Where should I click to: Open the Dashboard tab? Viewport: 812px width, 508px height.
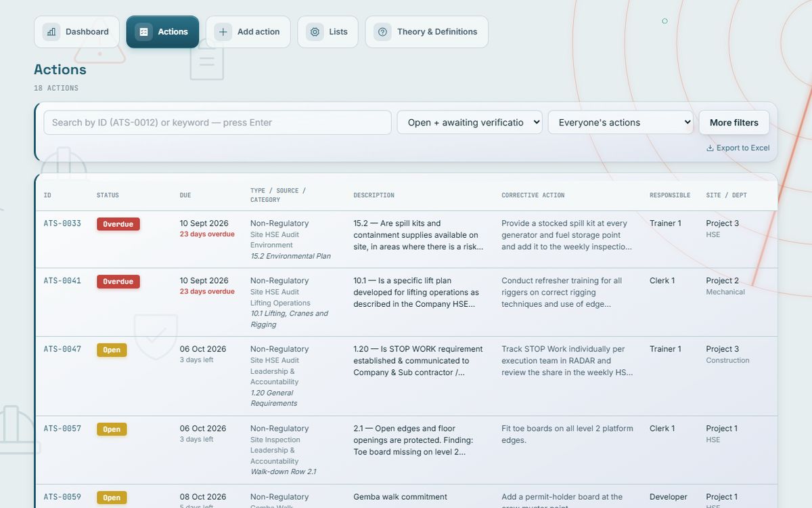pos(76,32)
